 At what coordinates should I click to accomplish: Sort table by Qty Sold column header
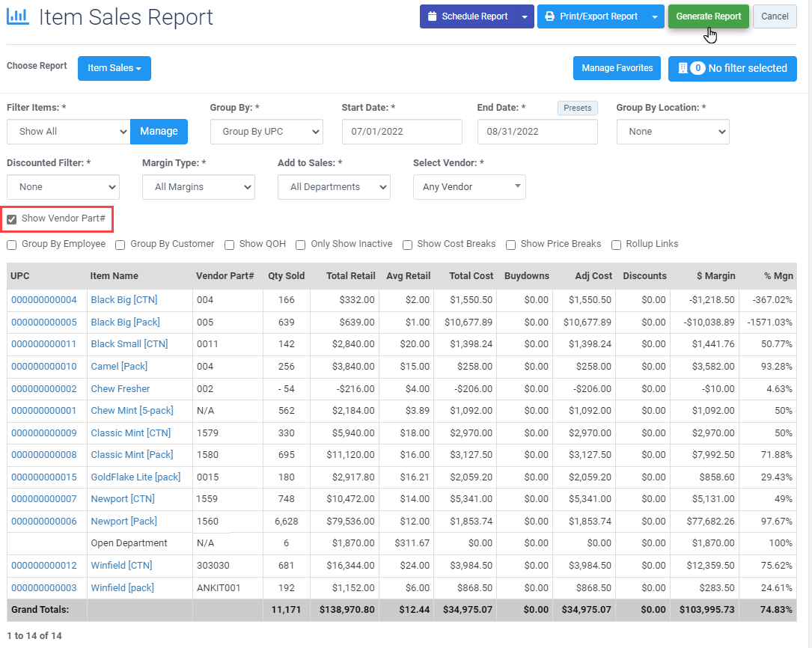point(286,276)
